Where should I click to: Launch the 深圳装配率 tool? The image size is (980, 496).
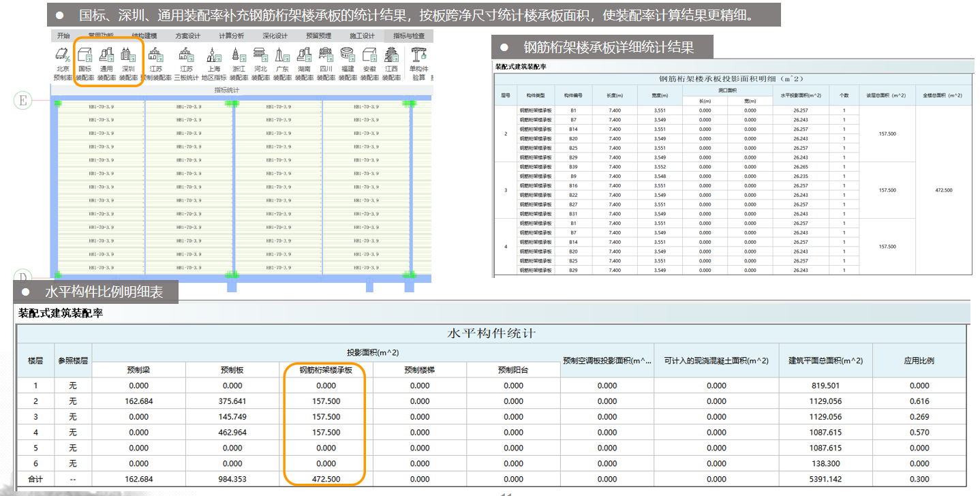coord(128,56)
